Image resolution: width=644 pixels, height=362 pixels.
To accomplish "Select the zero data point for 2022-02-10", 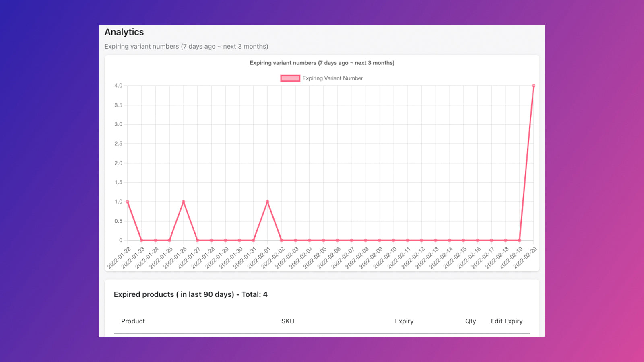I will coord(394,240).
